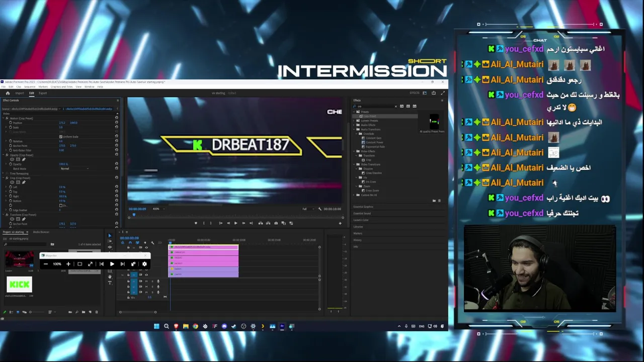This screenshot has height=362, width=644.
Task: Select the Type tool
Action: [x=110, y=283]
